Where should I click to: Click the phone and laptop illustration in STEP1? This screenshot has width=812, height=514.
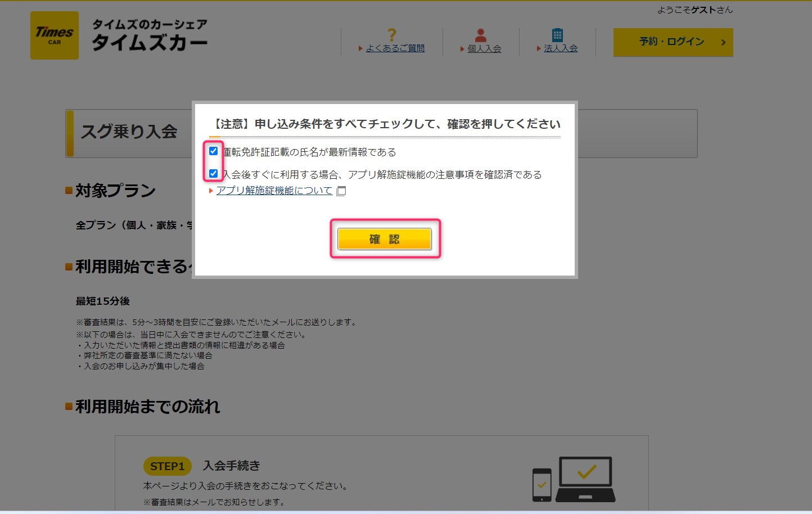pyautogui.click(x=574, y=480)
